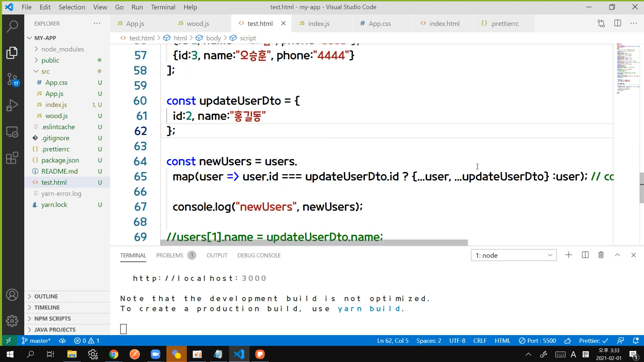644x362 pixels.
Task: Change end of line sequence CRLF
Action: (x=480, y=341)
